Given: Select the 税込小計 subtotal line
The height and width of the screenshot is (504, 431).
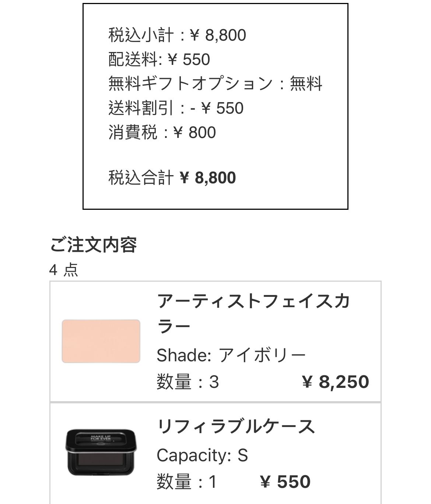Looking at the screenshot, I should tap(177, 35).
